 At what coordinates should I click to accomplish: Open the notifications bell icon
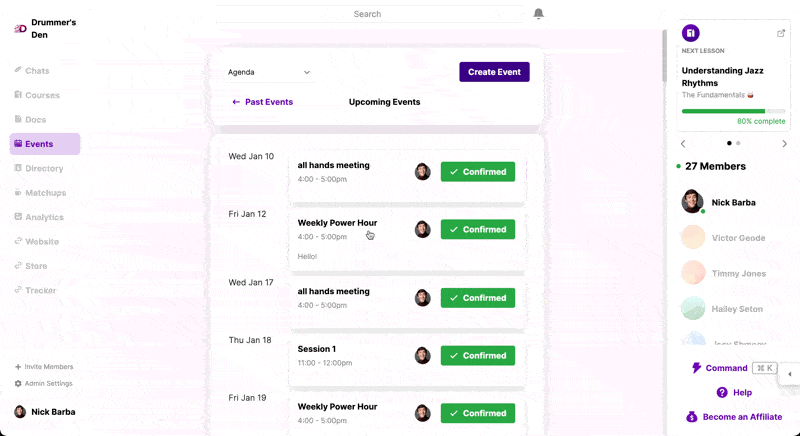tap(538, 13)
